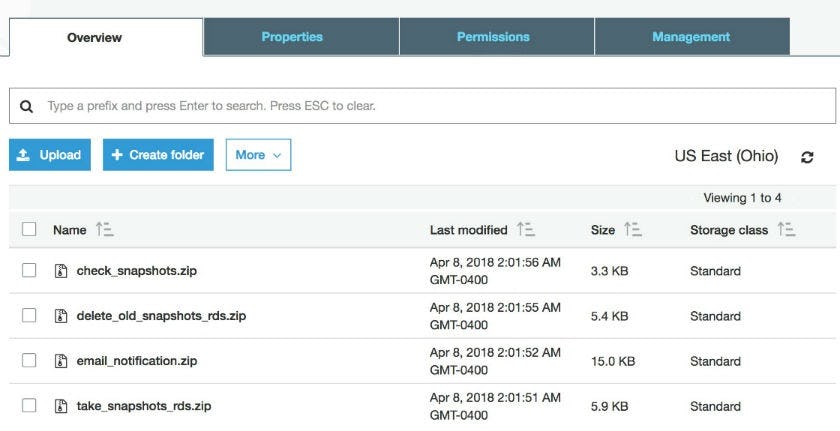Click the zip file icon for delete_old_snapshots_rds.zip

tap(60, 316)
